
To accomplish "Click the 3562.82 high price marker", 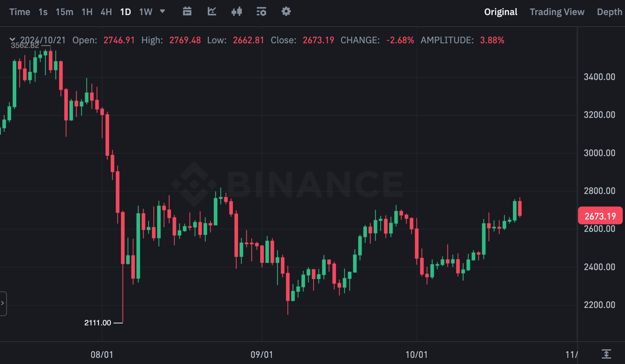I will point(25,46).
